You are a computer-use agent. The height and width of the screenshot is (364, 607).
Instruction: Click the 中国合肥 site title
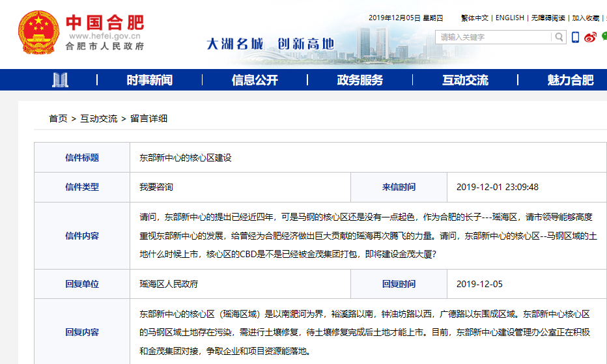[x=105, y=22]
